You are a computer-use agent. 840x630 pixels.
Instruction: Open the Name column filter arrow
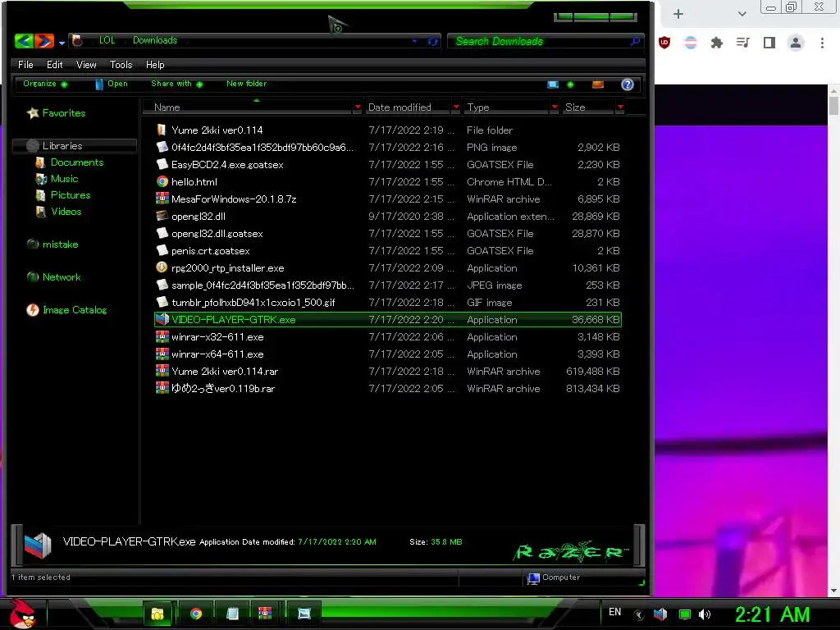tap(358, 107)
